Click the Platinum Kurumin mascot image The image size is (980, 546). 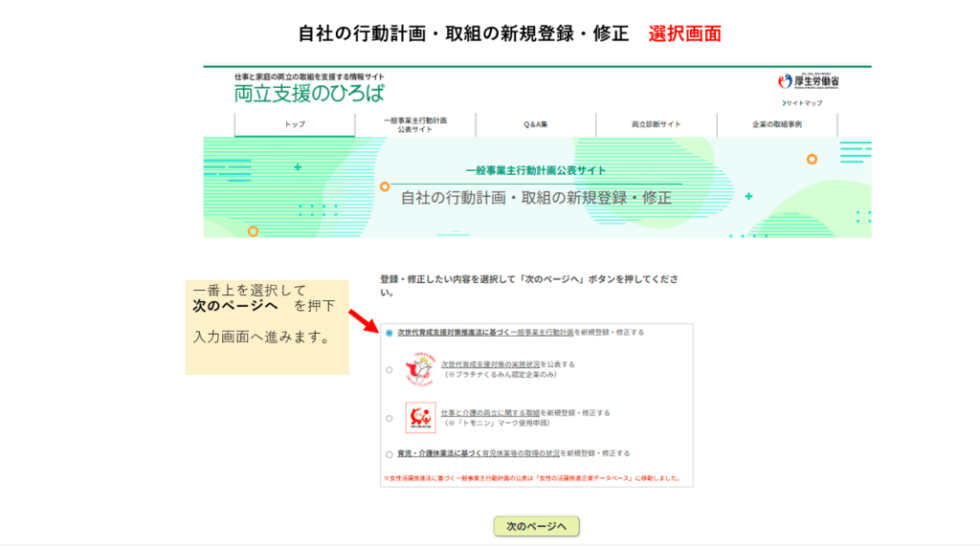(418, 368)
